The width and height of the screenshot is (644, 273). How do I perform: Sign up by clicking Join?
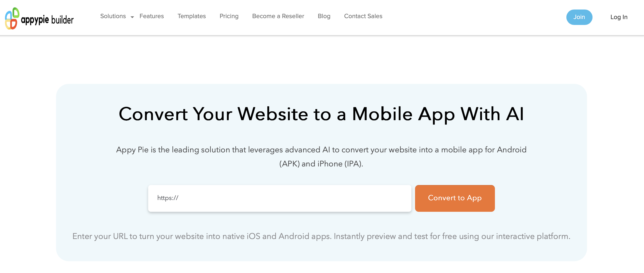tap(579, 17)
